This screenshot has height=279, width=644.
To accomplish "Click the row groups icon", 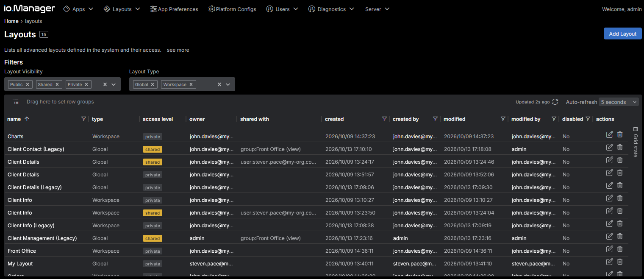I will (16, 102).
